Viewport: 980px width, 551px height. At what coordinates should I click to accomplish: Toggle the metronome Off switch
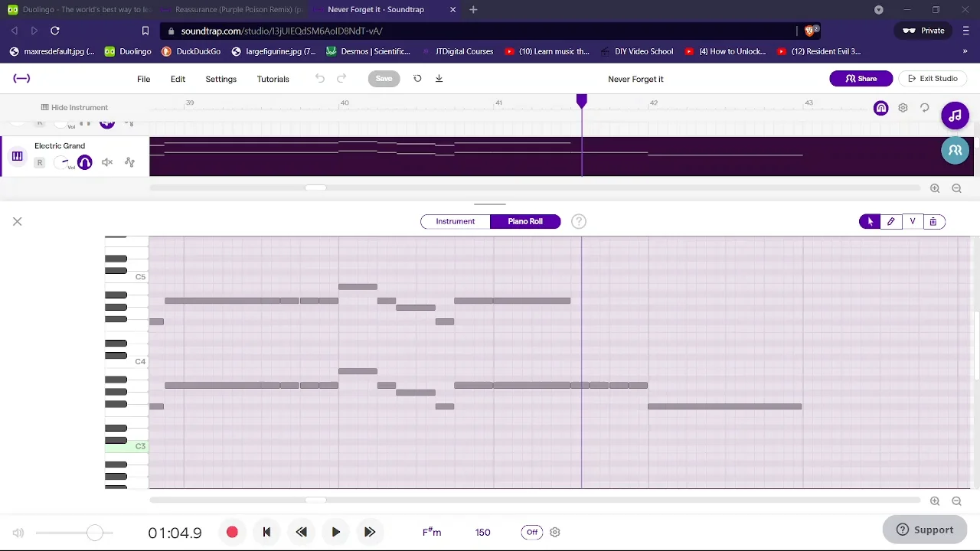click(532, 533)
